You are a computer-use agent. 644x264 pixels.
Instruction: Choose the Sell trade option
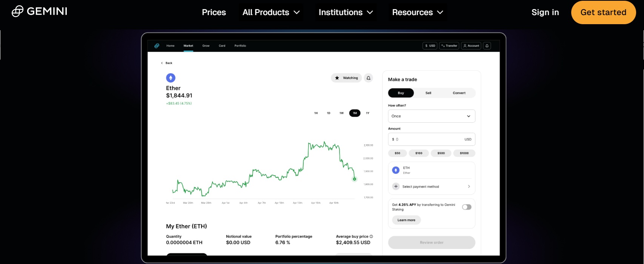428,93
